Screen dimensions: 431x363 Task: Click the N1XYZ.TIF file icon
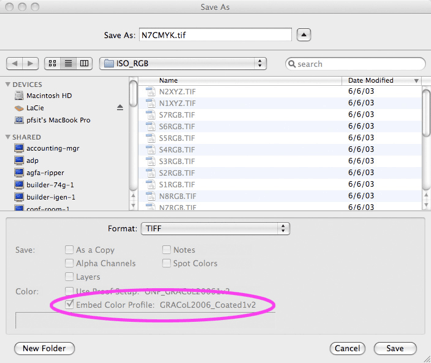click(151, 103)
